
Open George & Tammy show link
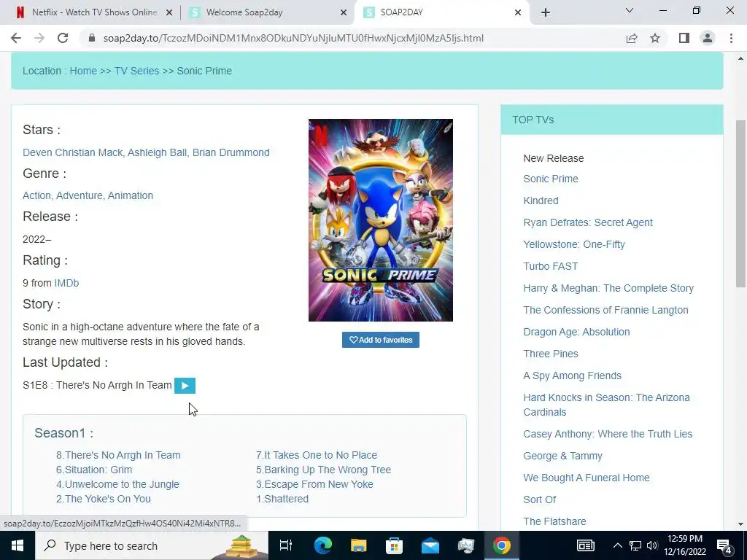tap(562, 456)
